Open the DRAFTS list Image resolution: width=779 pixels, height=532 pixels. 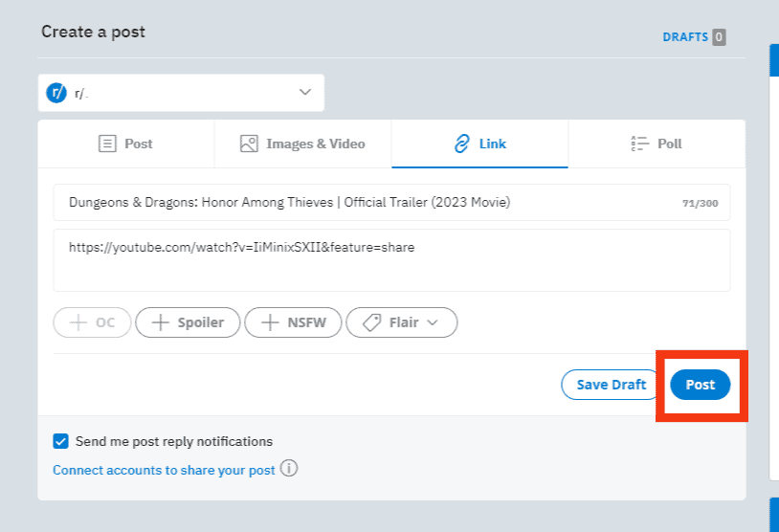click(685, 37)
